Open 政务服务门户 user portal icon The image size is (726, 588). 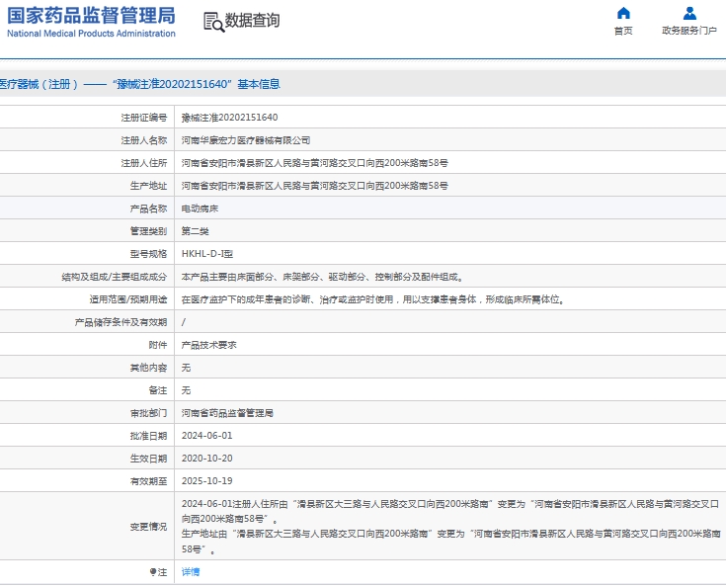(x=689, y=13)
